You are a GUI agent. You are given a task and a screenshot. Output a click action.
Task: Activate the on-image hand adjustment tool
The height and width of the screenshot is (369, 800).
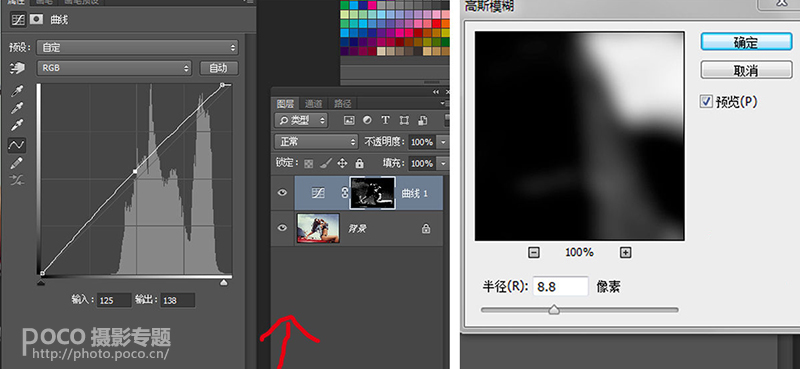pos(17,68)
